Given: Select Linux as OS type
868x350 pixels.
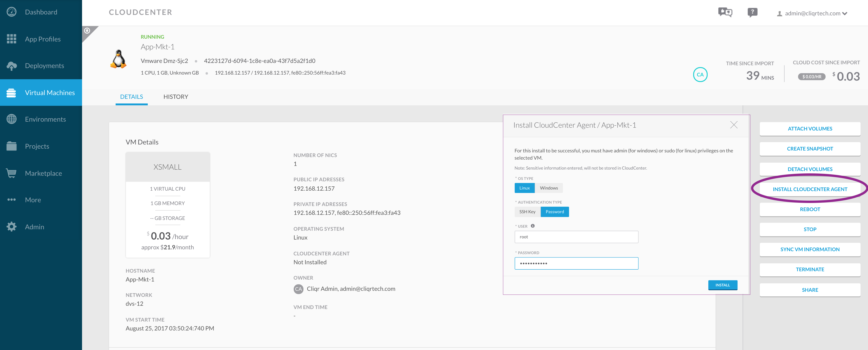Looking at the screenshot, I should coord(524,188).
